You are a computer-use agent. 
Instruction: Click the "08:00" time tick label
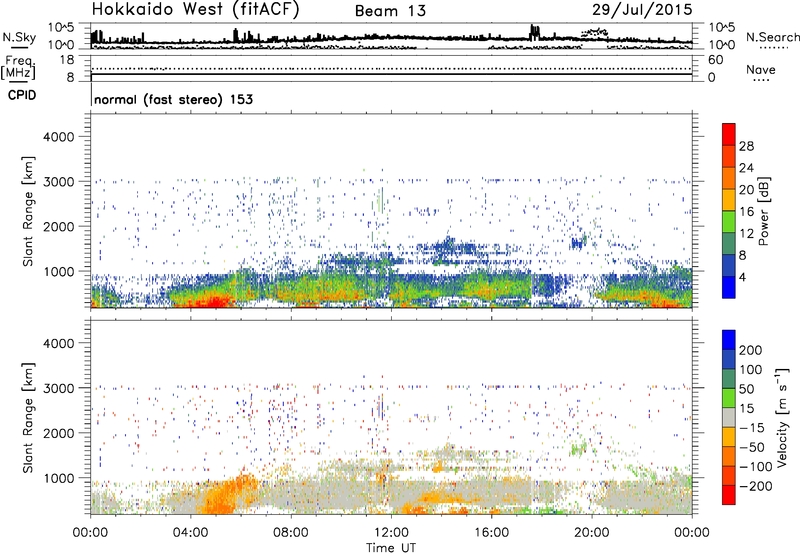[x=291, y=533]
